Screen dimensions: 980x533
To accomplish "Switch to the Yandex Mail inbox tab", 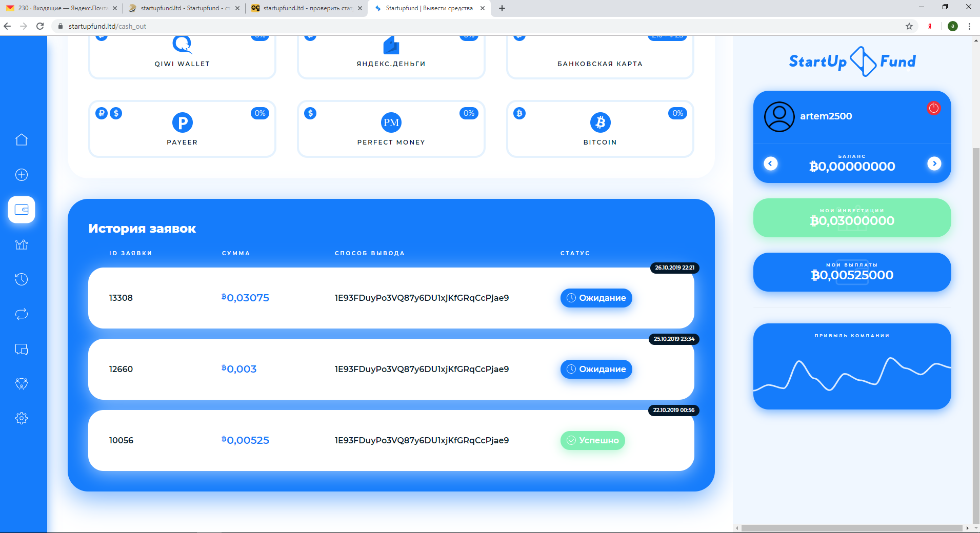I will click(x=62, y=8).
